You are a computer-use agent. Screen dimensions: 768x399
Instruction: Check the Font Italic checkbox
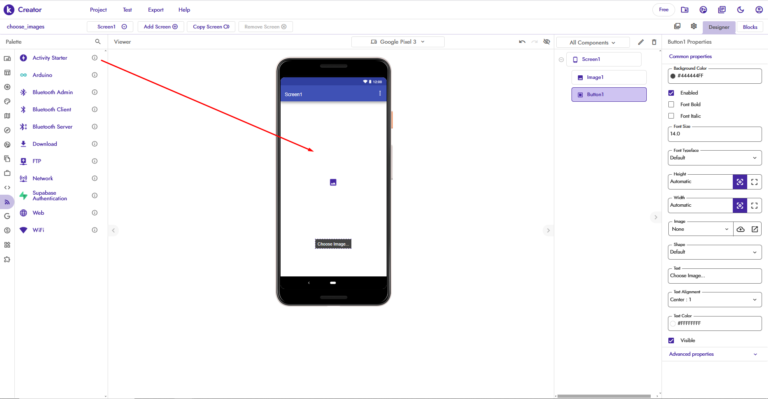coord(671,116)
